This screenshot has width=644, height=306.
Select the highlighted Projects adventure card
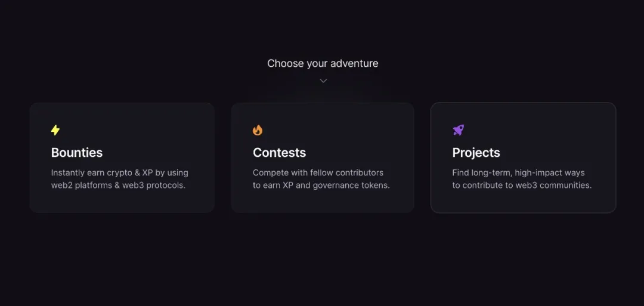(523, 200)
